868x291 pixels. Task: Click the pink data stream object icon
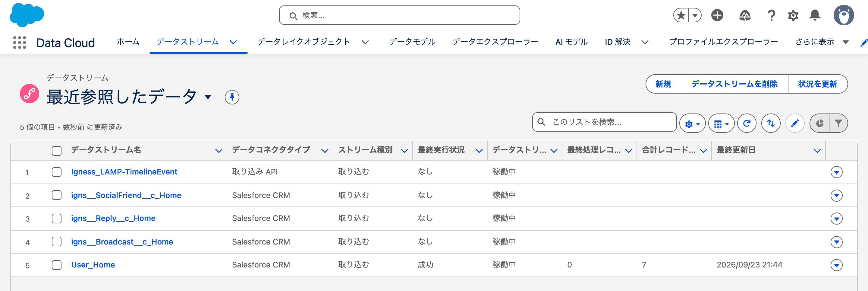(29, 94)
